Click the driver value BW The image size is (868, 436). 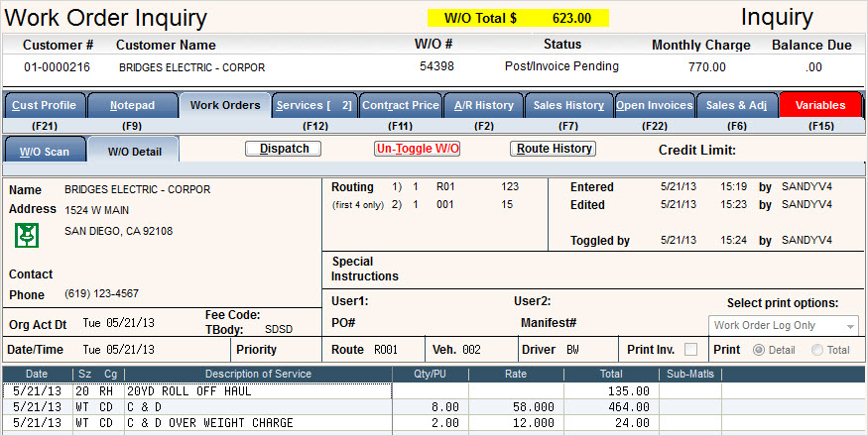click(x=573, y=350)
